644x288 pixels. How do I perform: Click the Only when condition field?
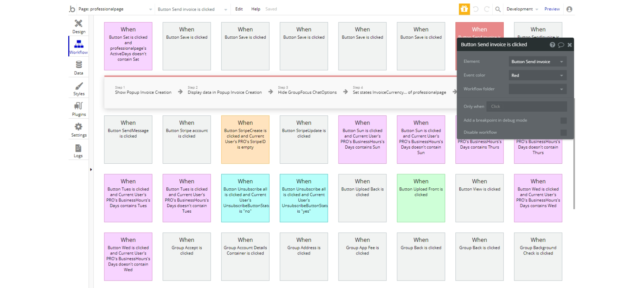coord(527,106)
